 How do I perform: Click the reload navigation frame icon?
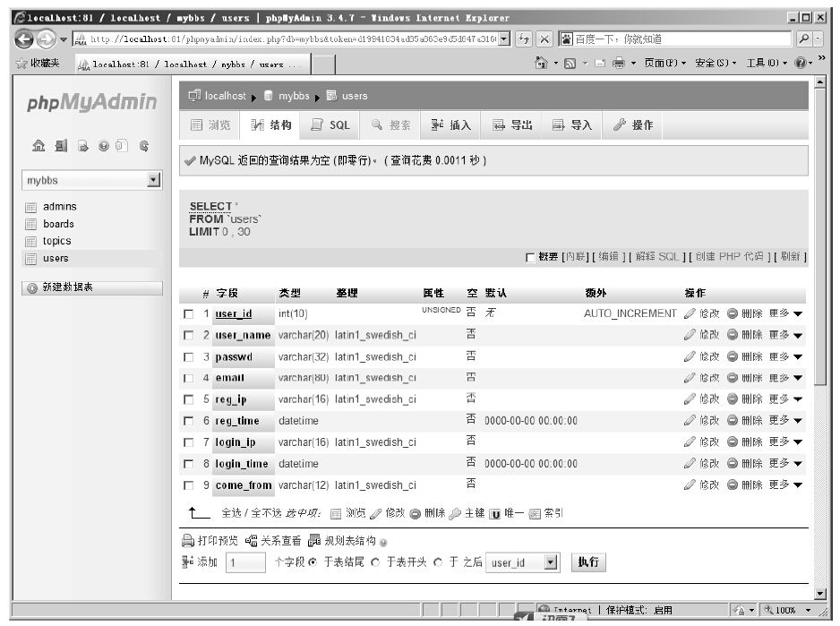(143, 146)
